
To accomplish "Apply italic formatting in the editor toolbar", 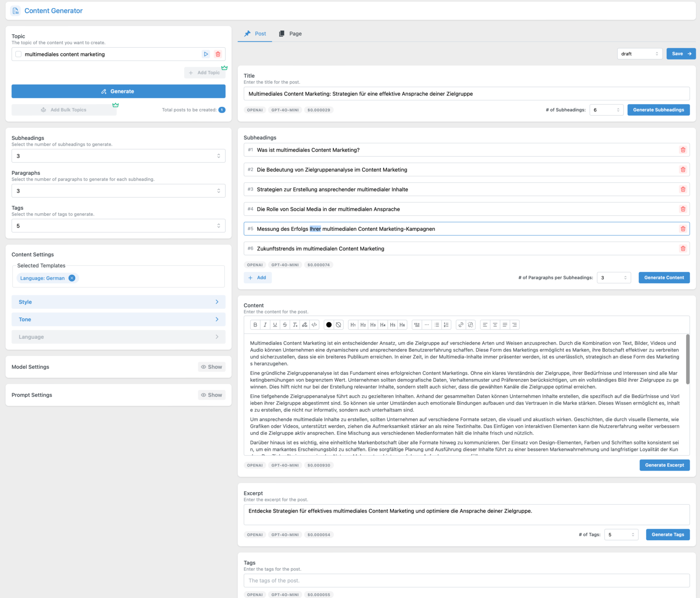I will (265, 324).
